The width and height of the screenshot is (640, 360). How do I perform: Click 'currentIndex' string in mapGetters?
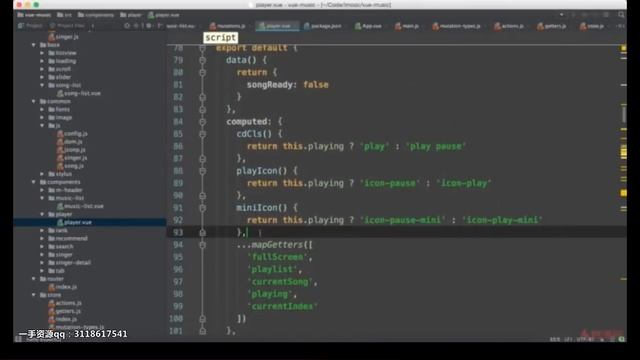[282, 306]
